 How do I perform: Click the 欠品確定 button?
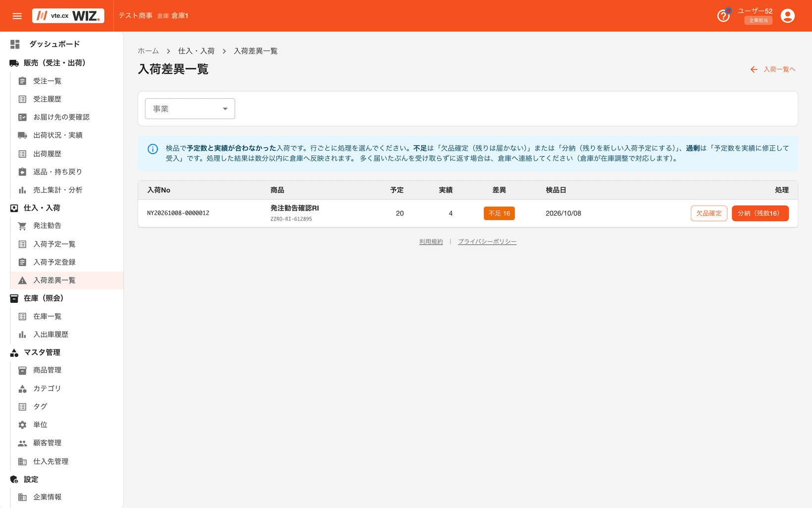[709, 213]
